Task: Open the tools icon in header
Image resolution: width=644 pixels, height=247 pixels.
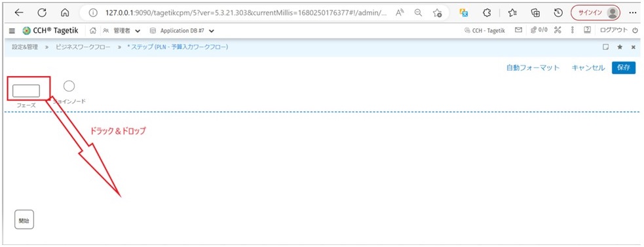Action: (558, 30)
